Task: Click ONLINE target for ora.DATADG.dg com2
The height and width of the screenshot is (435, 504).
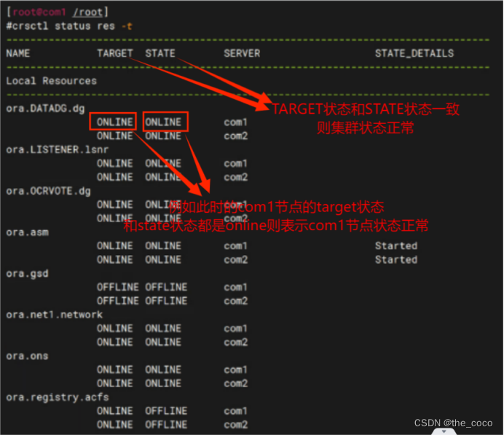Action: (x=115, y=136)
